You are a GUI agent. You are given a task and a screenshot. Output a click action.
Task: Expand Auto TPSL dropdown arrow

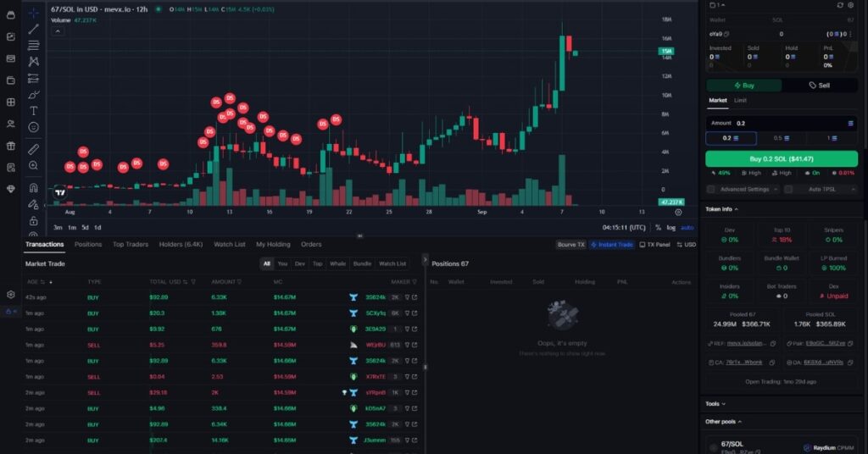(x=853, y=189)
